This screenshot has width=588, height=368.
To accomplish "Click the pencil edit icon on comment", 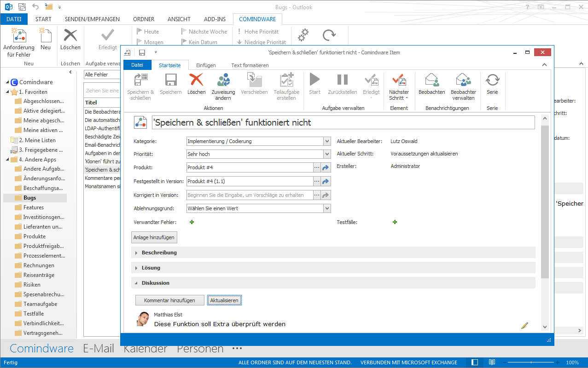I will [x=524, y=325].
